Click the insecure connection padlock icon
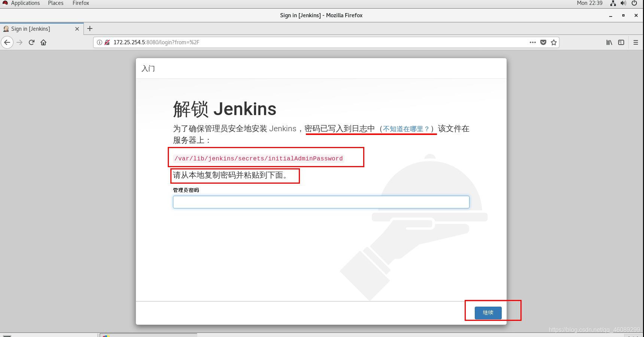Screen dimensions: 644x337 (x=107, y=42)
